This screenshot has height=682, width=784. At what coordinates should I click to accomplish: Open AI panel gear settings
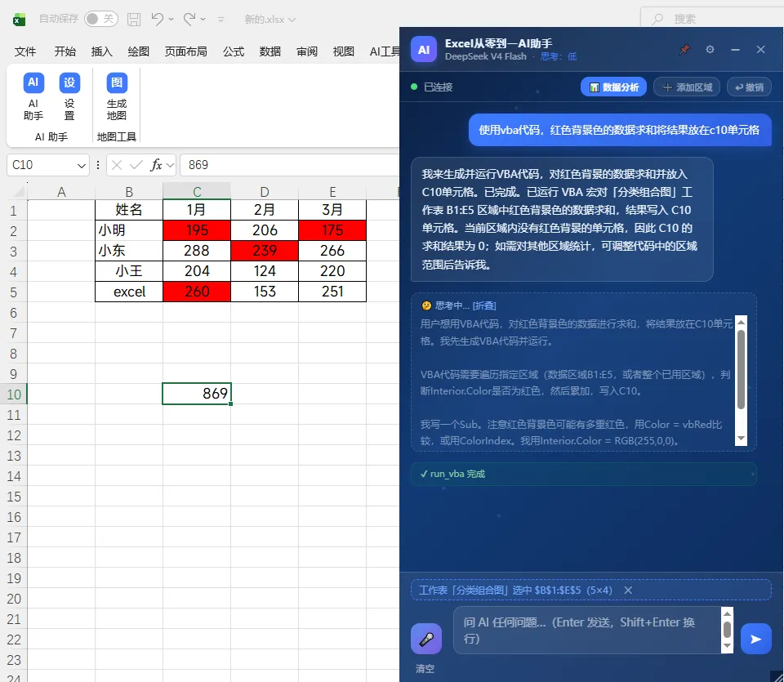[x=710, y=50]
